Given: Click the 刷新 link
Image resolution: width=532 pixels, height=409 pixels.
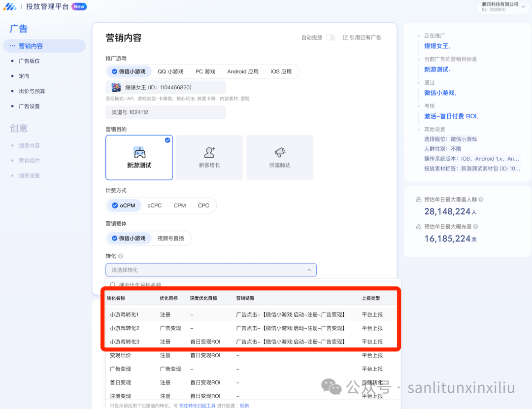Looking at the screenshot, I should pos(244,406).
